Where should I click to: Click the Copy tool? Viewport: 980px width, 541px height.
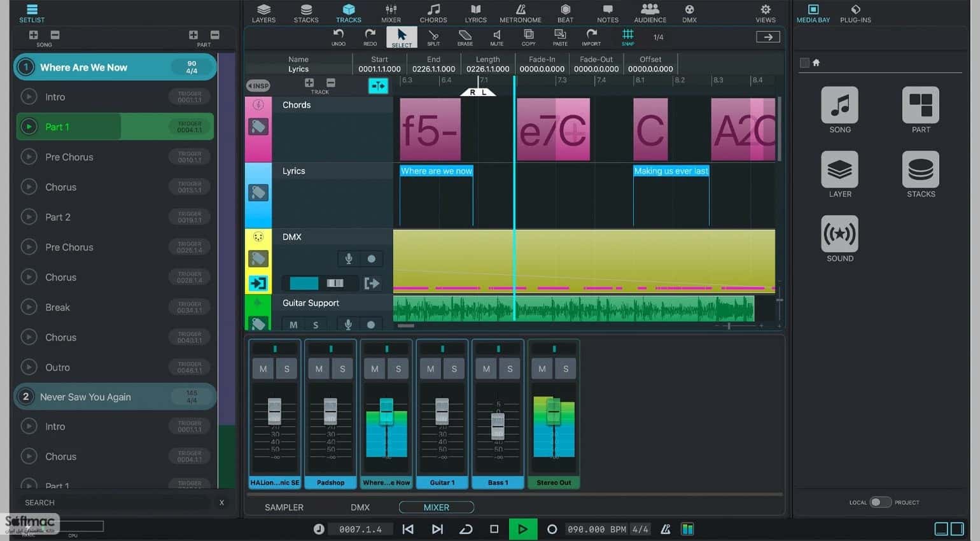528,38
